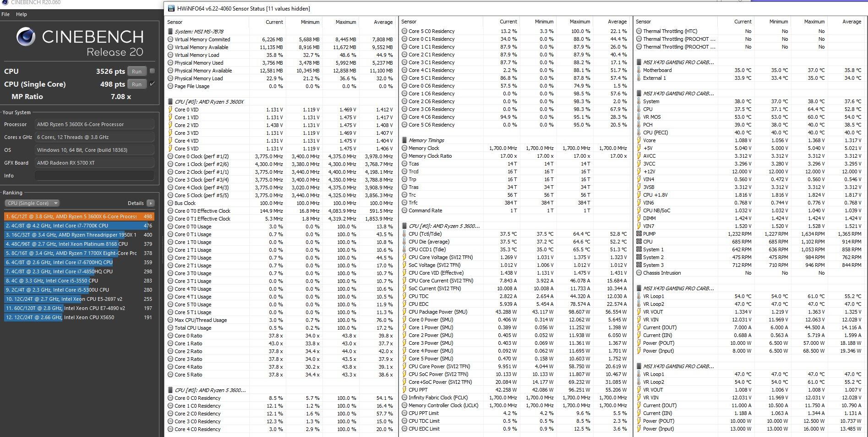The image size is (868, 437).
Task: Run the CPU multi-core benchmark
Action: (136, 72)
